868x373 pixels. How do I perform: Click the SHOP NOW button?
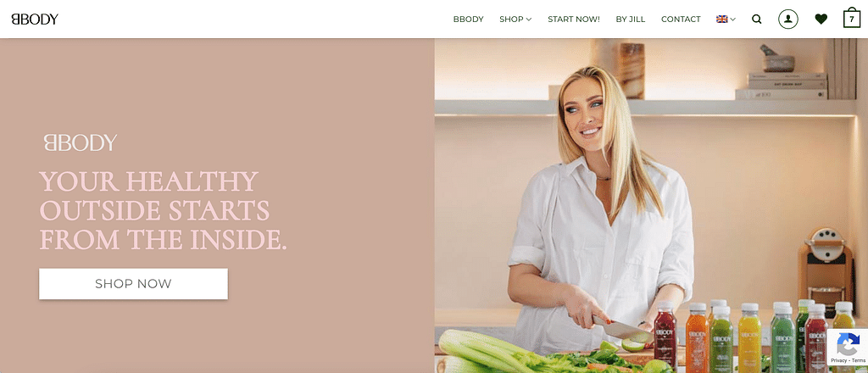pyautogui.click(x=133, y=284)
